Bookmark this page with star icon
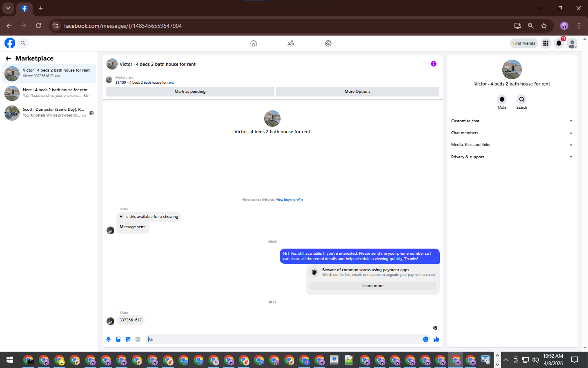This screenshot has height=368, width=588. (x=544, y=26)
